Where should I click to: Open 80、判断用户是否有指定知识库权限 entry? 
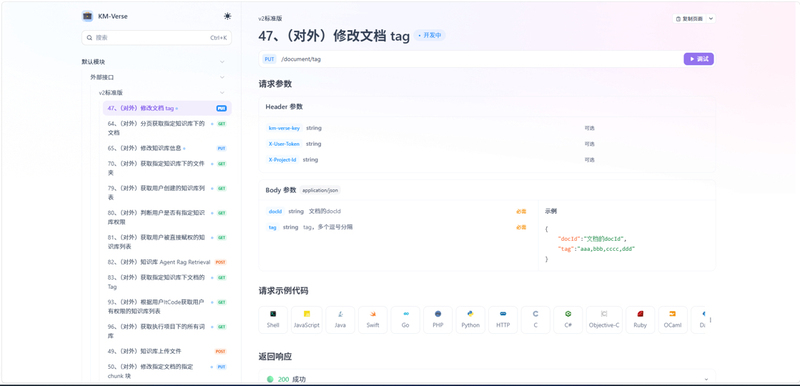coord(167,217)
